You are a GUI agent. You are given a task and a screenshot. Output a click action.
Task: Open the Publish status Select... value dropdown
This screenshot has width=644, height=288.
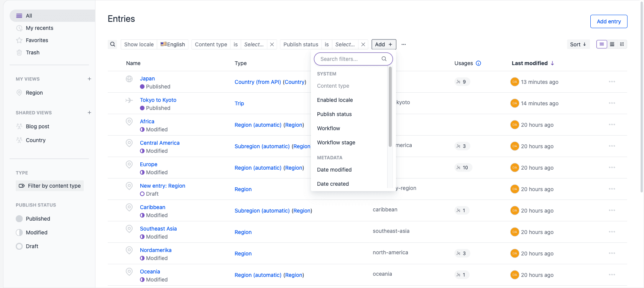click(345, 44)
